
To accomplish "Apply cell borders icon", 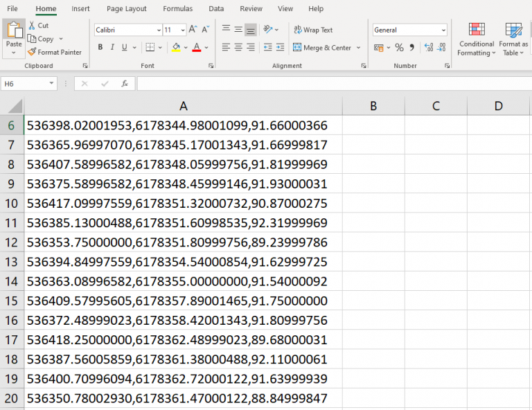I will [x=150, y=47].
